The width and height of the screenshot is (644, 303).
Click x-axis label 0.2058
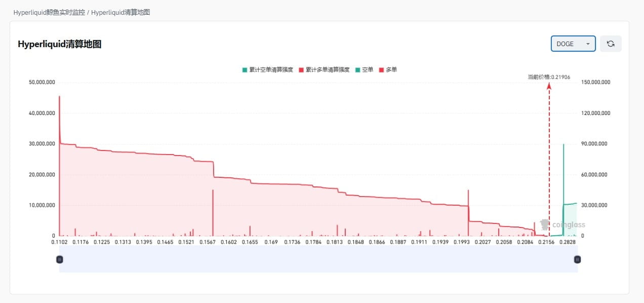click(x=504, y=243)
